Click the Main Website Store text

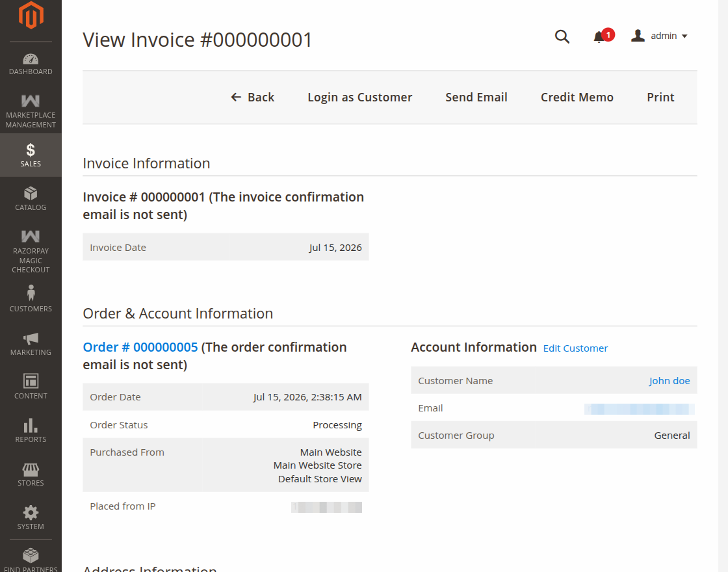(x=318, y=465)
